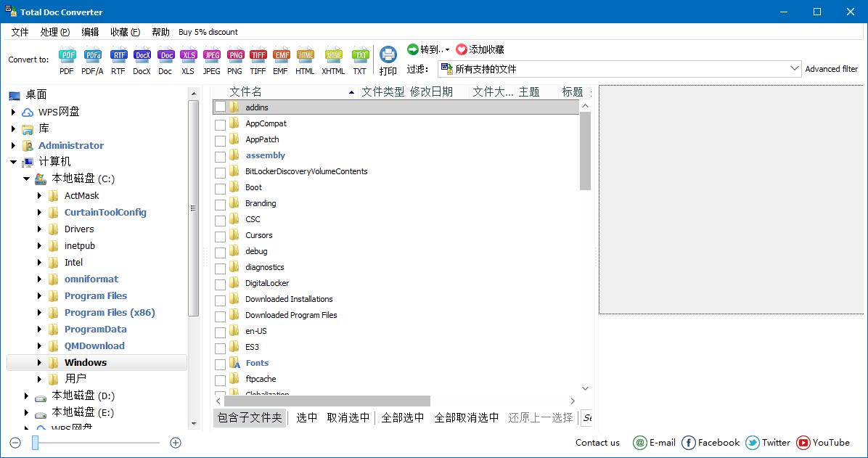Click the folder tree vertical scrollbar thumb
This screenshot has height=458, width=868.
[193, 208]
